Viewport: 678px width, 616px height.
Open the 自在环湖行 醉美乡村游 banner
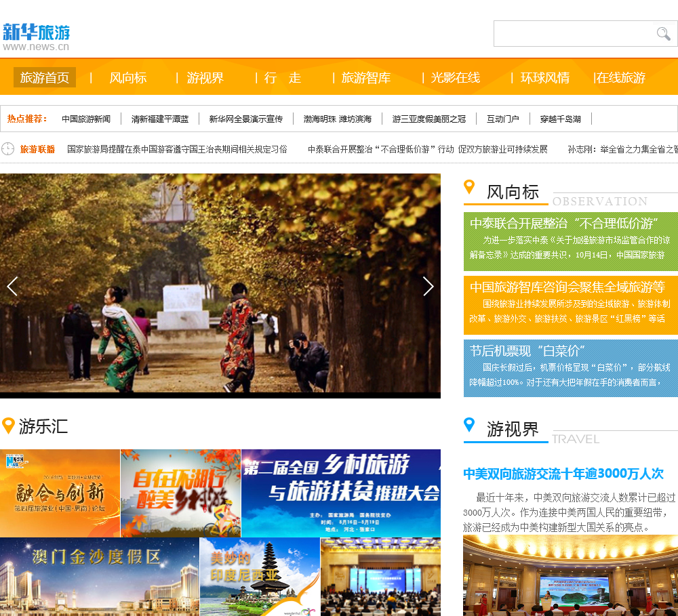[x=181, y=493]
